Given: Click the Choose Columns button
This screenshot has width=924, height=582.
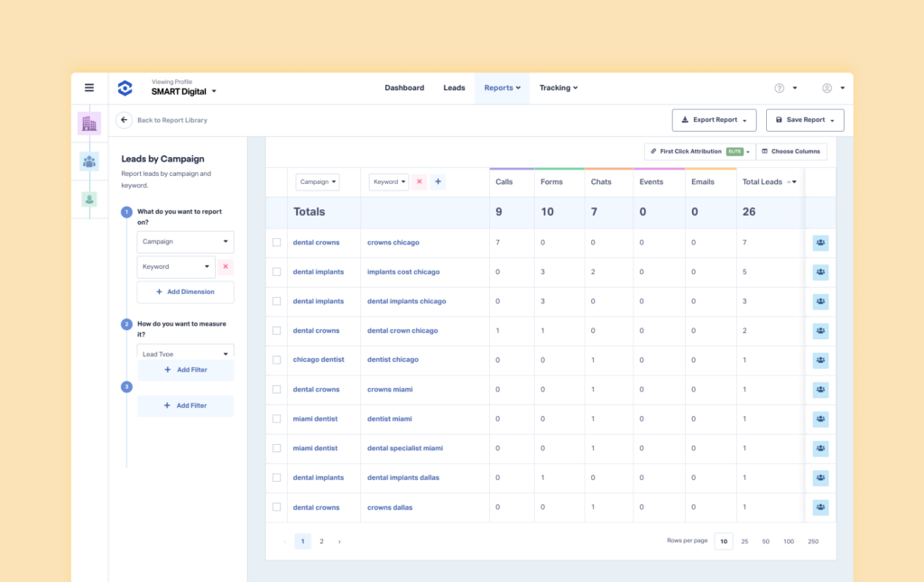Looking at the screenshot, I should [x=791, y=151].
